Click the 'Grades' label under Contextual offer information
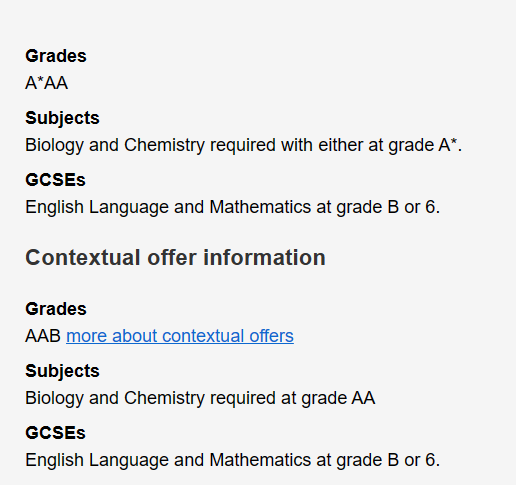The image size is (516, 485). pyautogui.click(x=56, y=309)
